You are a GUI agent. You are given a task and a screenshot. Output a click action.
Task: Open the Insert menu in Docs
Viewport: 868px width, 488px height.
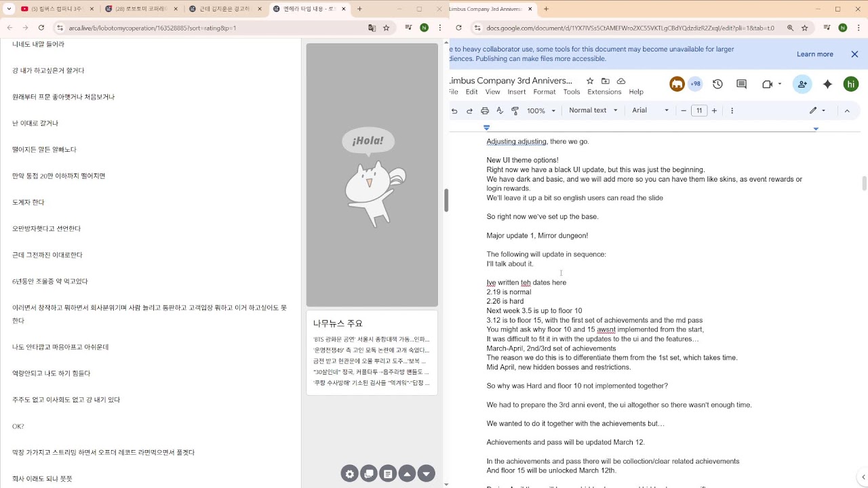pos(517,92)
